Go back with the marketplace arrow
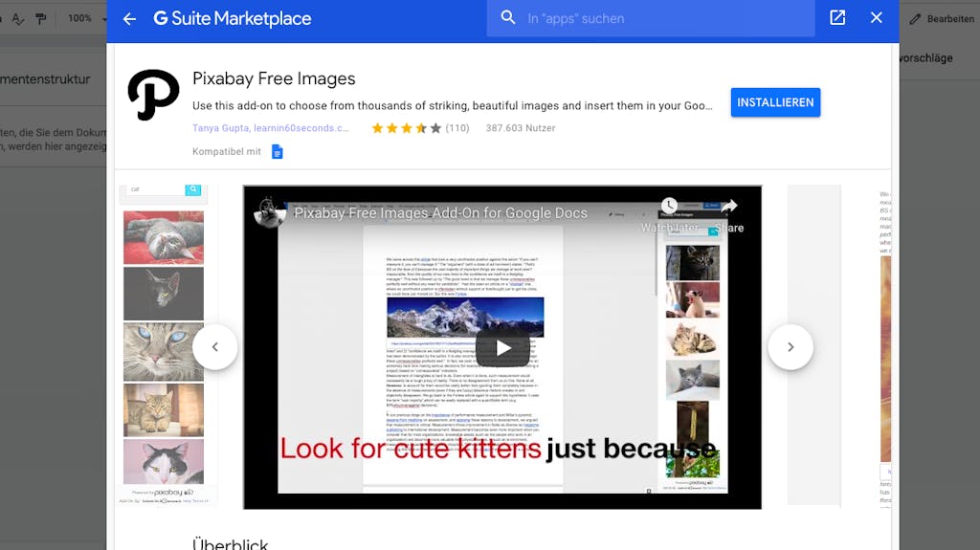This screenshot has width=980, height=550. click(x=129, y=19)
